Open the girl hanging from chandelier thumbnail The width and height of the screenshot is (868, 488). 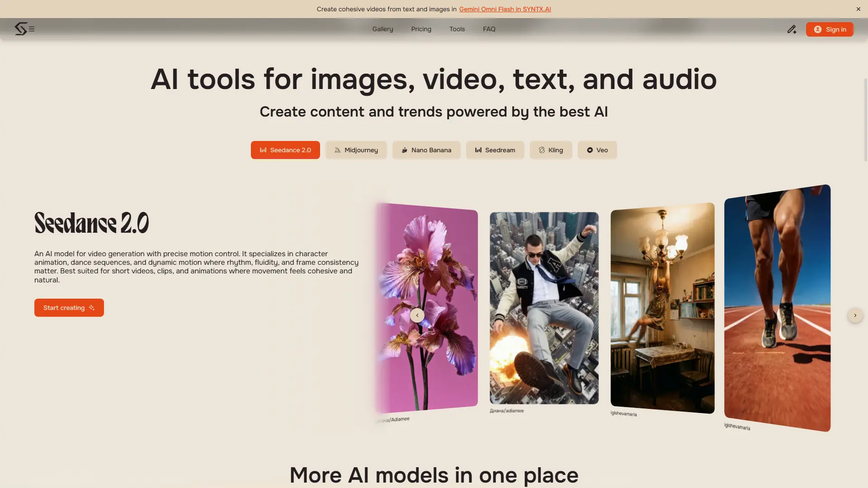[662, 308]
